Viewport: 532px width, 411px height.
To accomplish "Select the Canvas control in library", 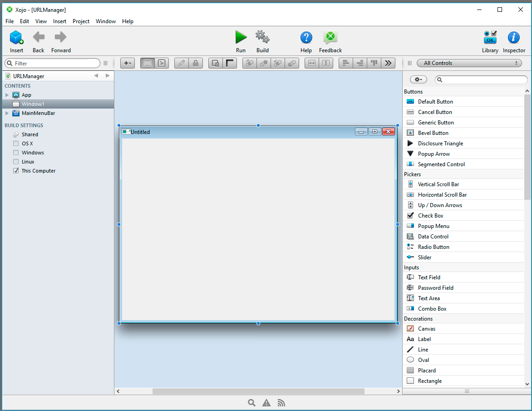I will [x=463, y=328].
